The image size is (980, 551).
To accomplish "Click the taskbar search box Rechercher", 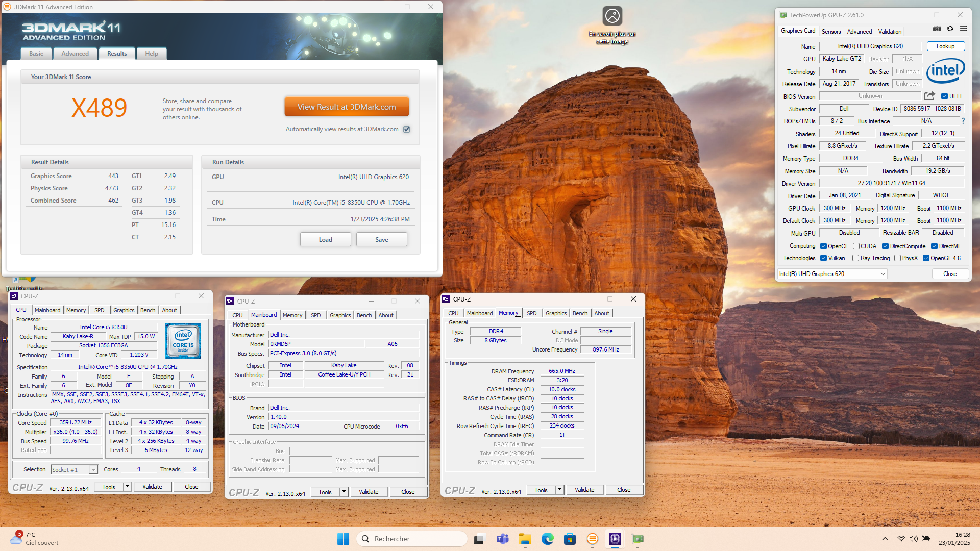I will (x=412, y=539).
